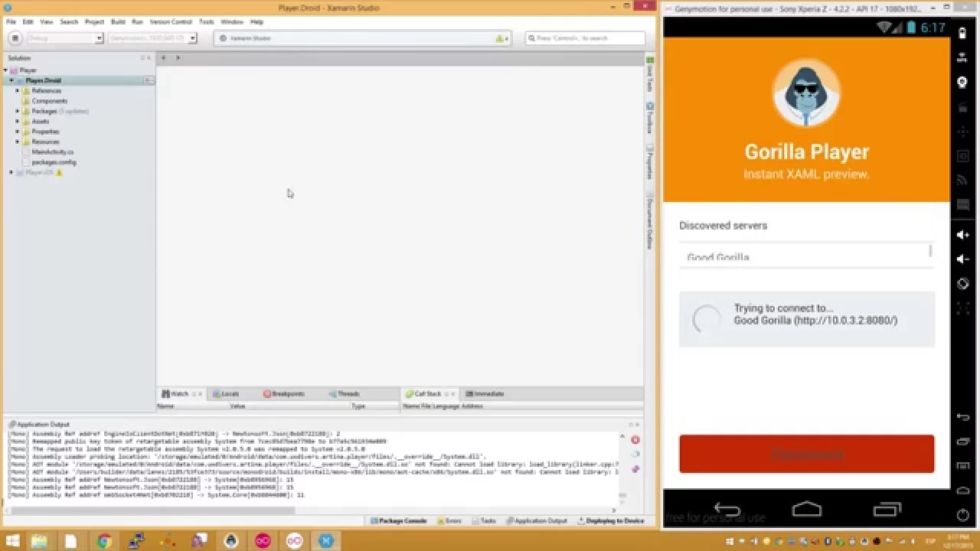The height and width of the screenshot is (551, 980).
Task: Select Good Gorilla in discovered servers list
Action: coord(805,256)
